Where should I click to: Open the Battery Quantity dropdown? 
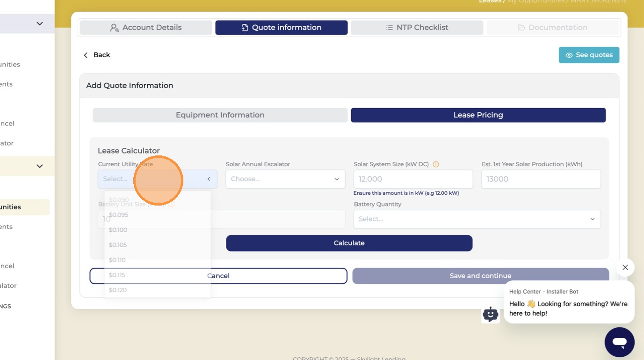(x=477, y=219)
